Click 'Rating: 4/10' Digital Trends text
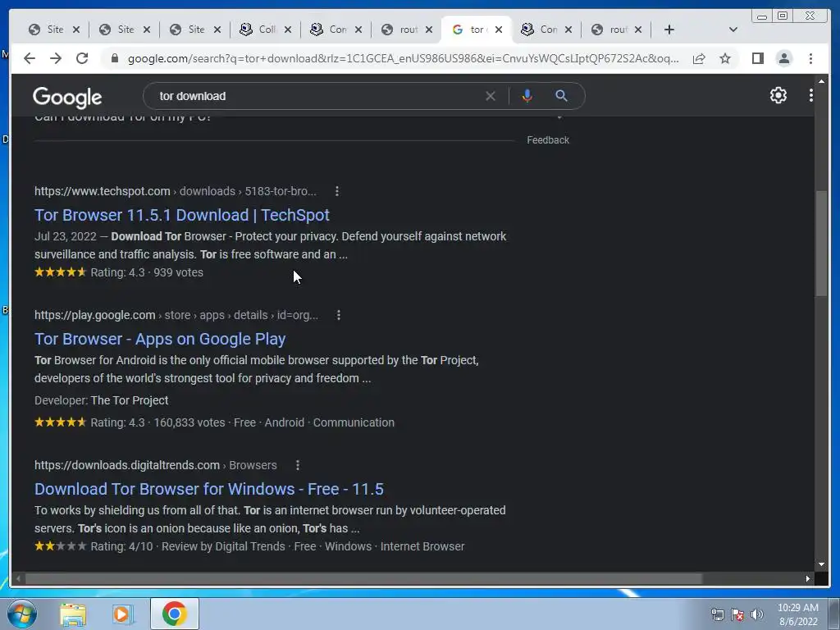Screen dimensions: 840x630 (121, 546)
